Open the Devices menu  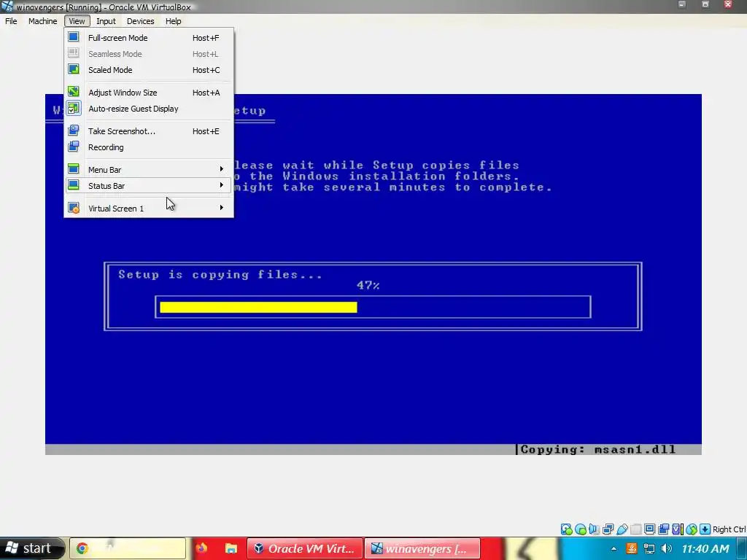(x=141, y=21)
